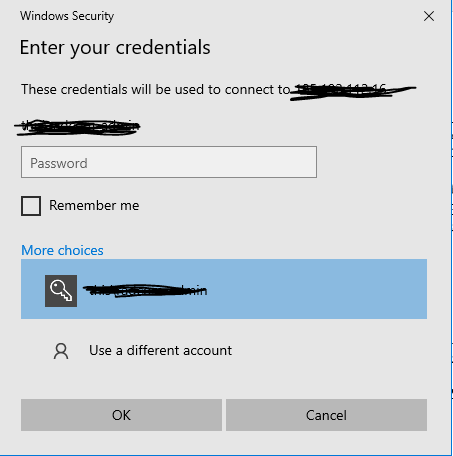Click the Windows Security title text
This screenshot has width=453, height=456.
click(x=67, y=16)
